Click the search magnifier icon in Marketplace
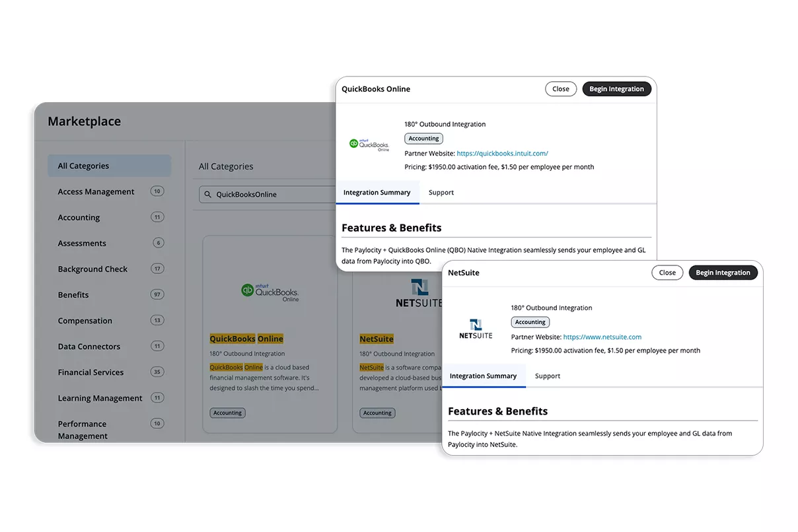 click(x=208, y=195)
